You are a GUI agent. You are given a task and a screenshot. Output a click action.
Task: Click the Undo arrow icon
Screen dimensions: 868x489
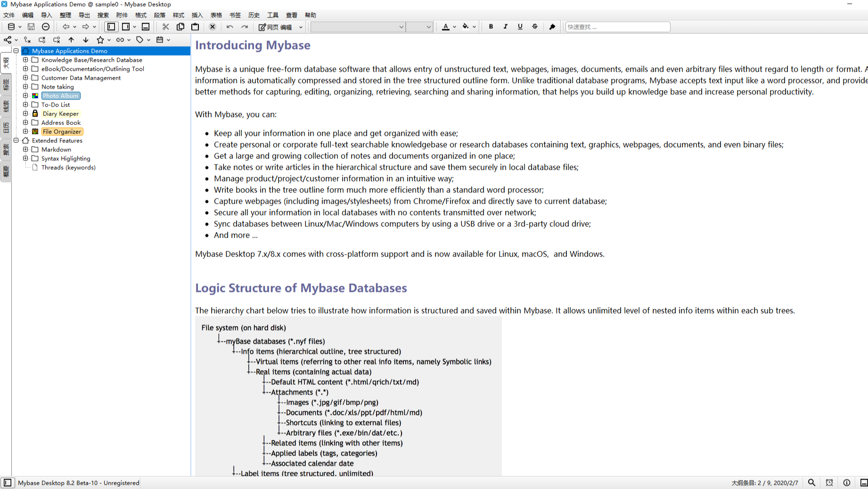tap(230, 27)
